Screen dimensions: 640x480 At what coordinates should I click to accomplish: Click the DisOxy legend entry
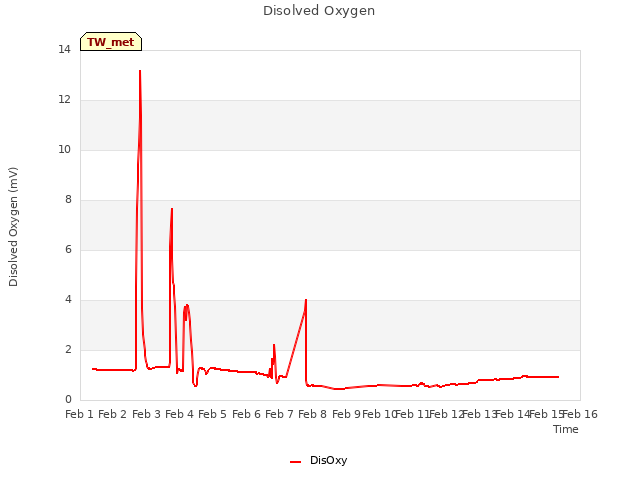point(319,460)
